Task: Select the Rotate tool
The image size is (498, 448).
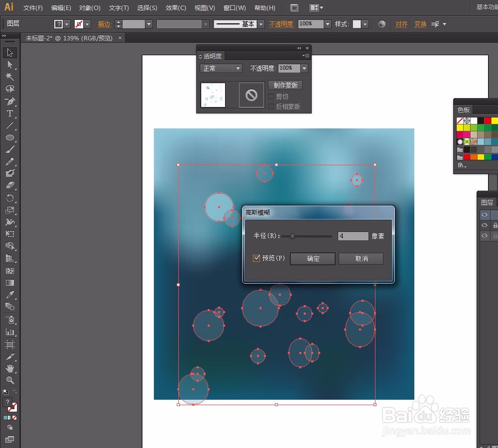Action: click(x=10, y=198)
